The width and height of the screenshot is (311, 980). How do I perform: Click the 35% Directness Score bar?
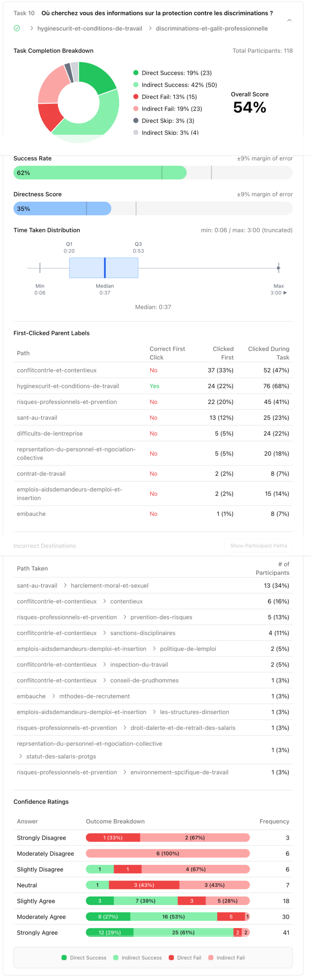(x=62, y=209)
